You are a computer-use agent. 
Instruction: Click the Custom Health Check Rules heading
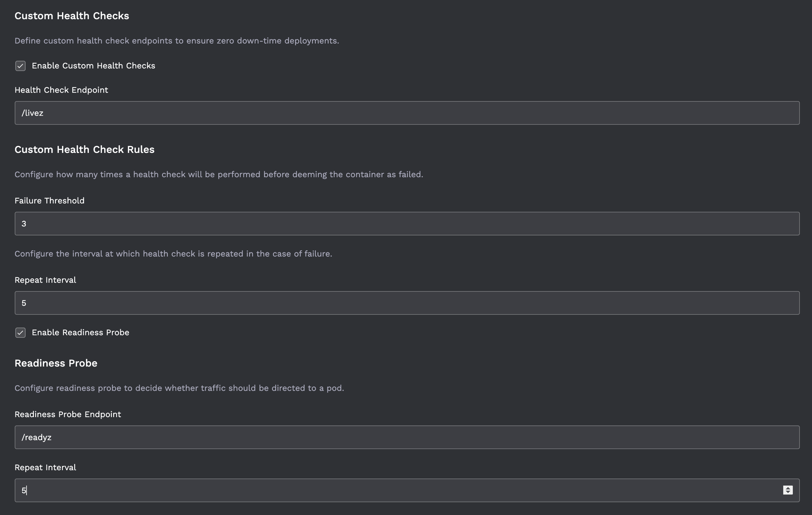pos(85,150)
